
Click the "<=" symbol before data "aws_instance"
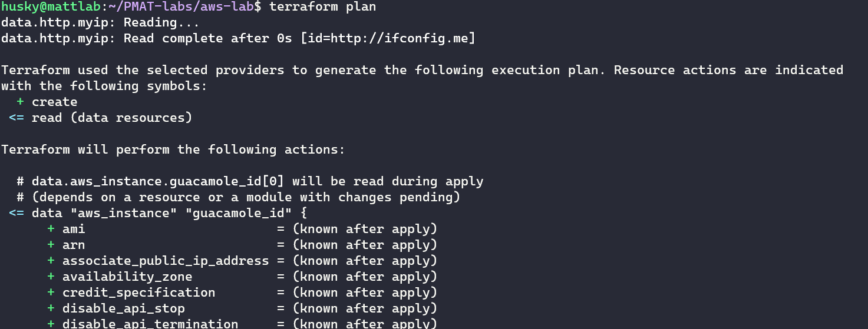(16, 213)
